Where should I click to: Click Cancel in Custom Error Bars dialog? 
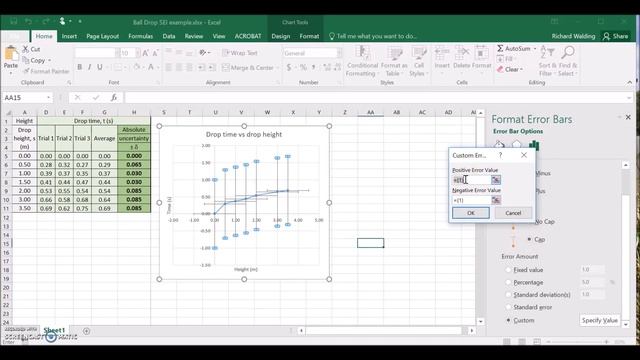tap(513, 213)
